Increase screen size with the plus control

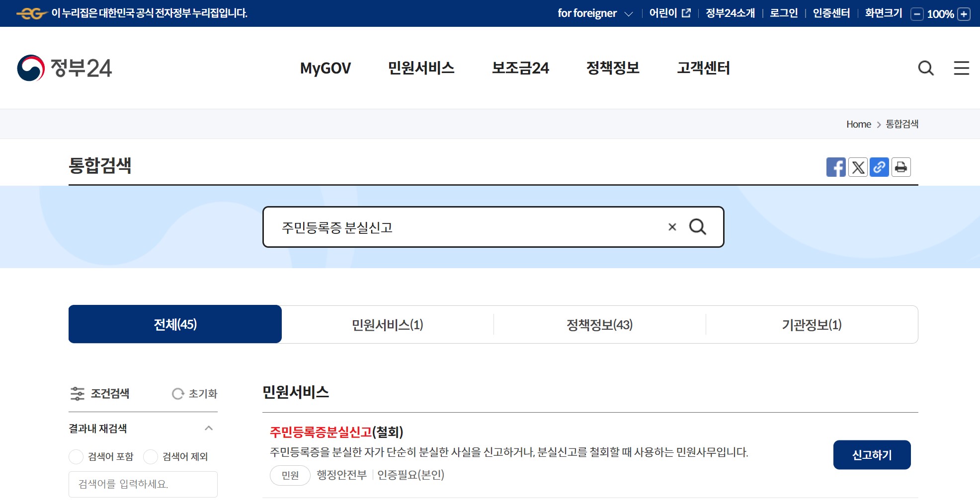(x=962, y=14)
